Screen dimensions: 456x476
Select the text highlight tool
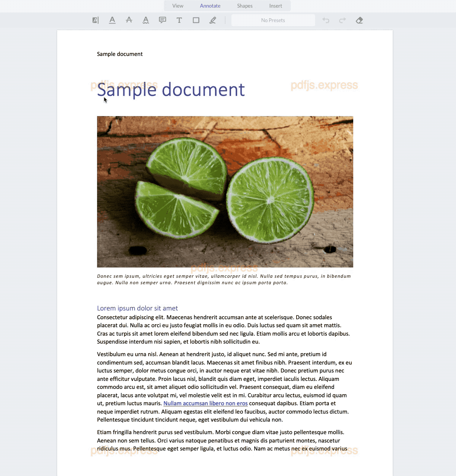96,20
